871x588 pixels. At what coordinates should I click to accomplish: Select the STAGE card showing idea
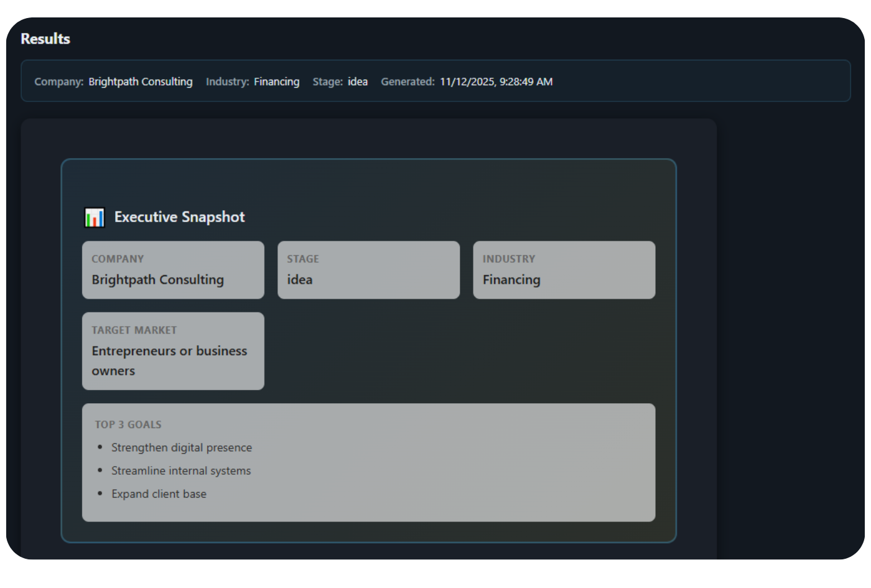pos(368,270)
